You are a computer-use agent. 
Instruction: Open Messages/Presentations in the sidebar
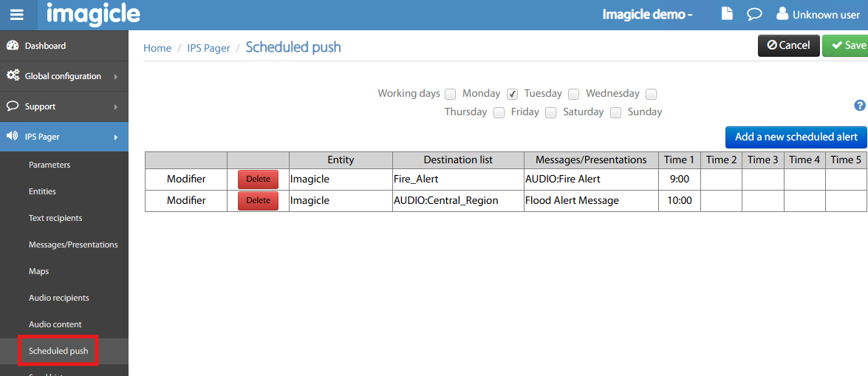[73, 245]
